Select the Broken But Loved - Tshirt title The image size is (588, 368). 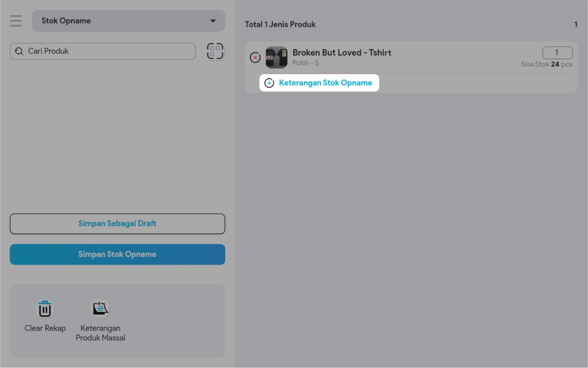[342, 53]
